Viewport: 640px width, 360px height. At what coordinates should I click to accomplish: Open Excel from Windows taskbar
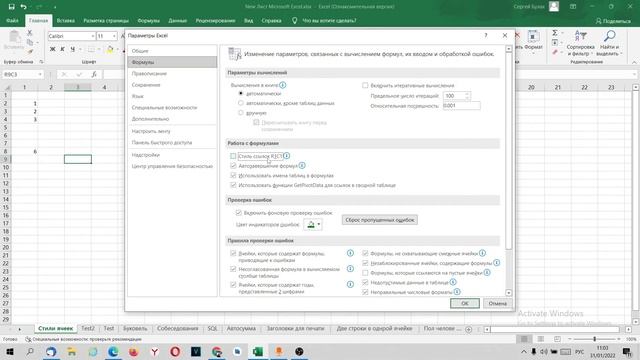258,351
